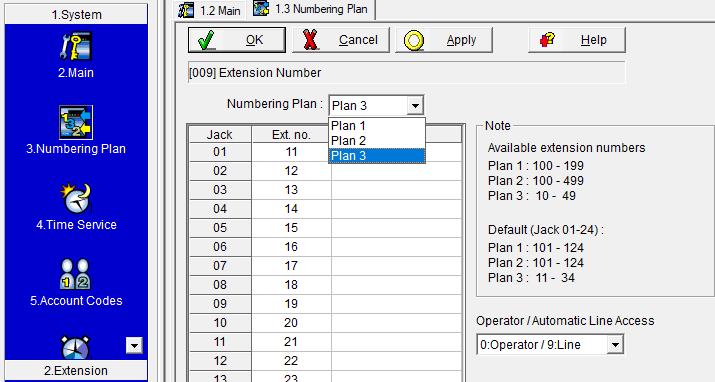Viewport: 715px width, 382px height.
Task: Click the 'Plan 1 : 100 - 199' note line
Action: [x=536, y=165]
